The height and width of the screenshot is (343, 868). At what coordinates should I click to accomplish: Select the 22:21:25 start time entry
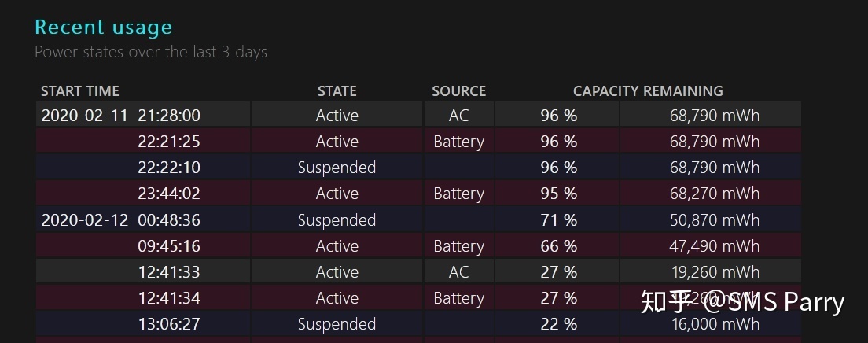169,142
